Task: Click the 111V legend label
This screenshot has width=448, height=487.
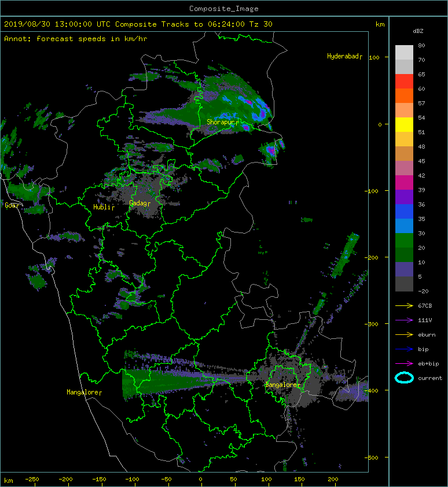Action: (425, 320)
